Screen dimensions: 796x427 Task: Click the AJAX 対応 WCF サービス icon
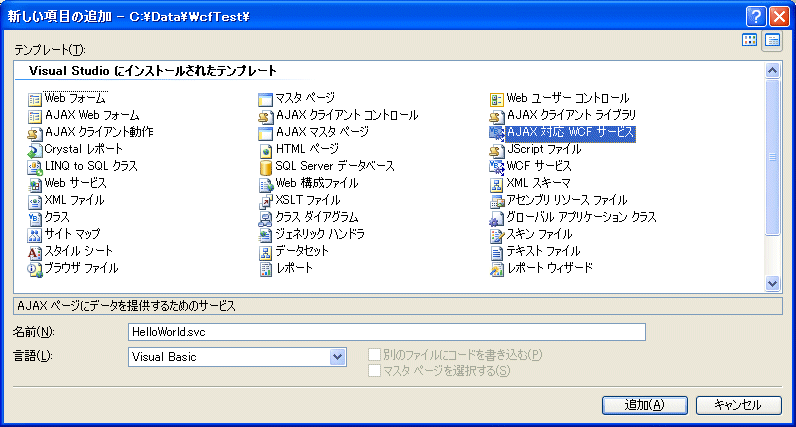[496, 134]
